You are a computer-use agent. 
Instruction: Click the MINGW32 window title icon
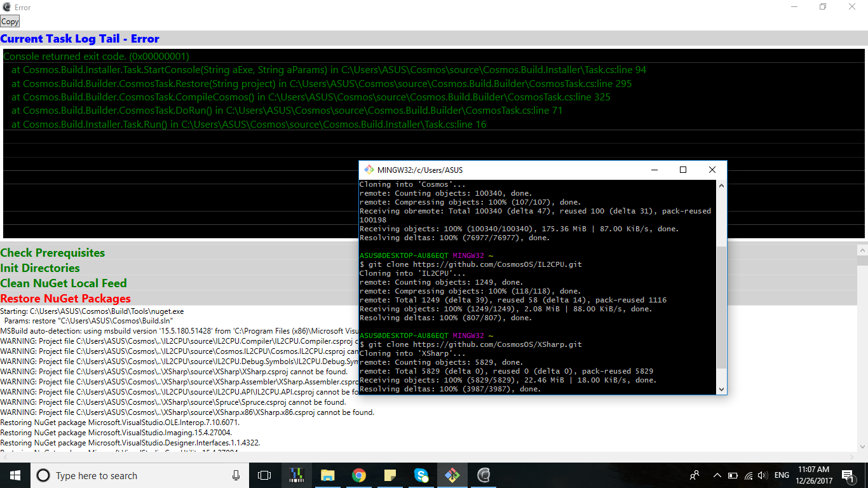pos(368,170)
